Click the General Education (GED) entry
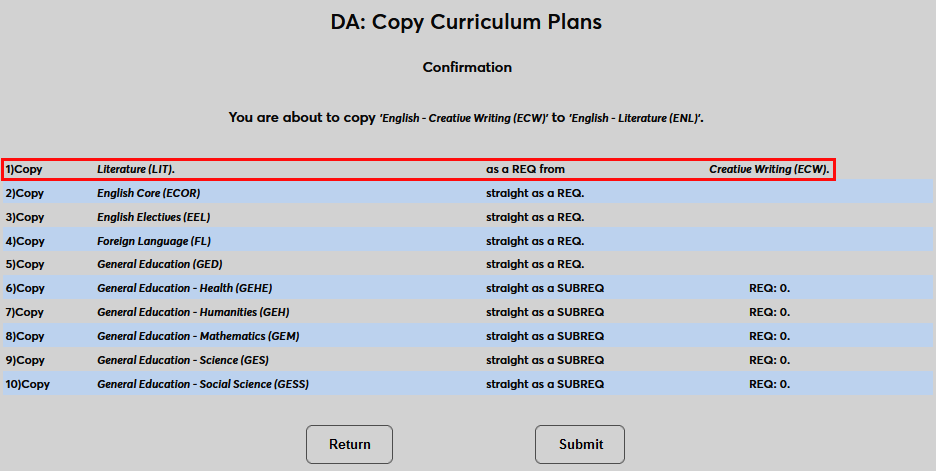The image size is (936, 471). (159, 264)
